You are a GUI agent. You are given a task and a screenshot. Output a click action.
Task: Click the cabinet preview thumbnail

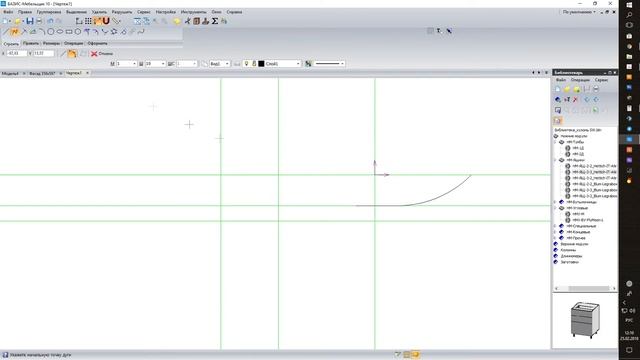point(585,320)
